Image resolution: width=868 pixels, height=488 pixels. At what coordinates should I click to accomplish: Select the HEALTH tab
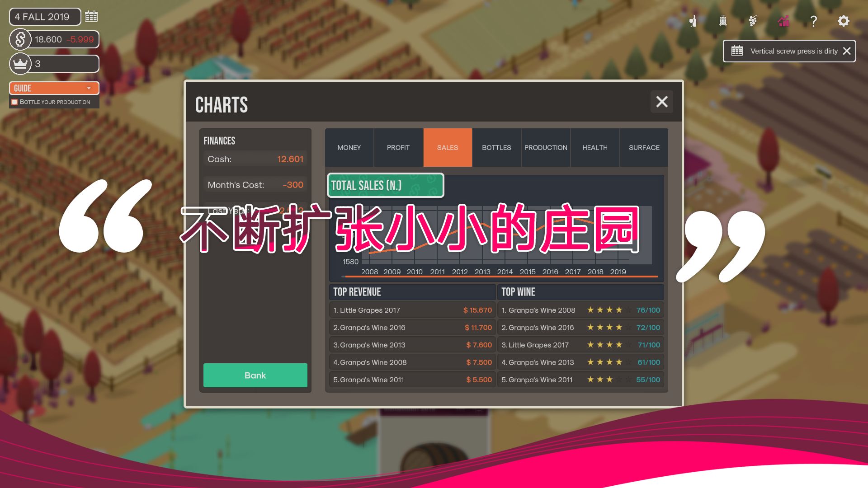click(595, 147)
